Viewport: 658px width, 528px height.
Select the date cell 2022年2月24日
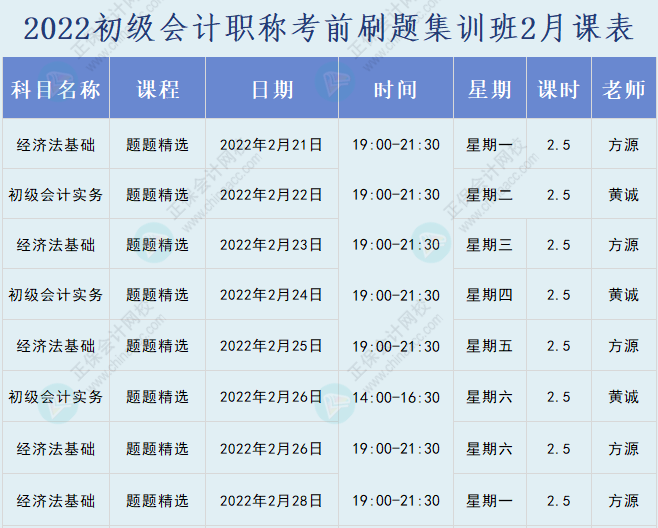[x=271, y=295]
